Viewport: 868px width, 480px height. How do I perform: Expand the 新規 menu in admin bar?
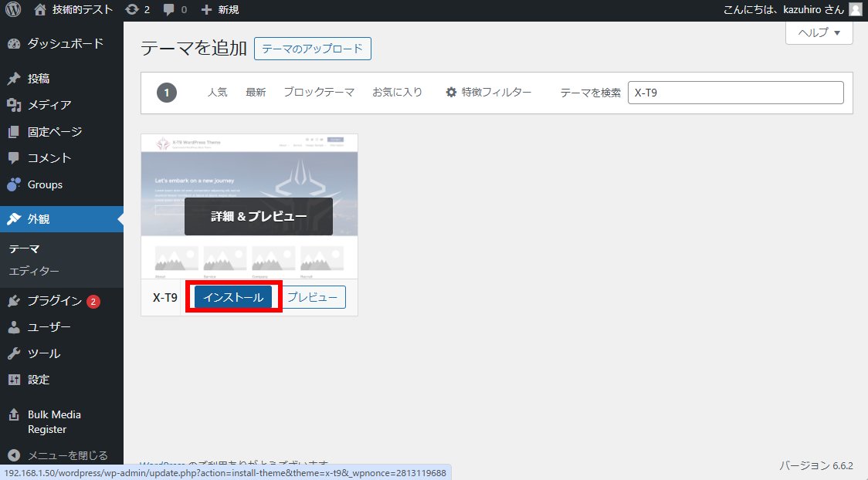tap(219, 10)
